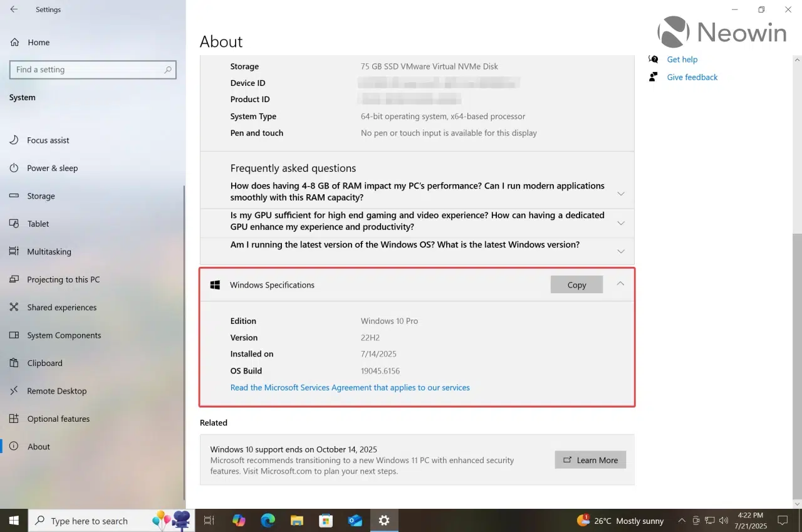The image size is (802, 532).
Task: Click the volume speaker icon in the tray
Action: click(724, 520)
